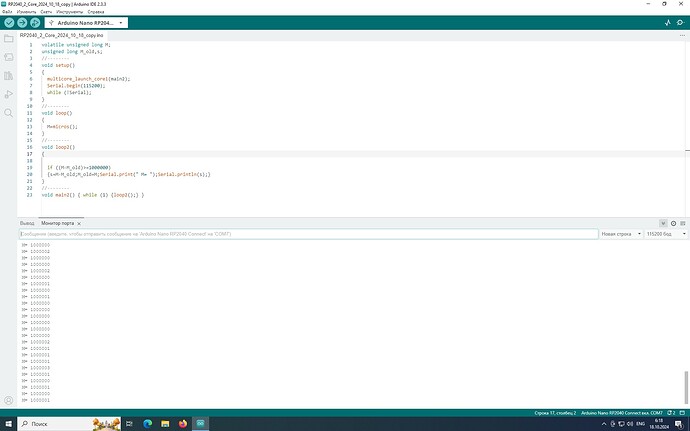Open the Инструменты menu
This screenshot has height=431, width=690.
(70, 12)
